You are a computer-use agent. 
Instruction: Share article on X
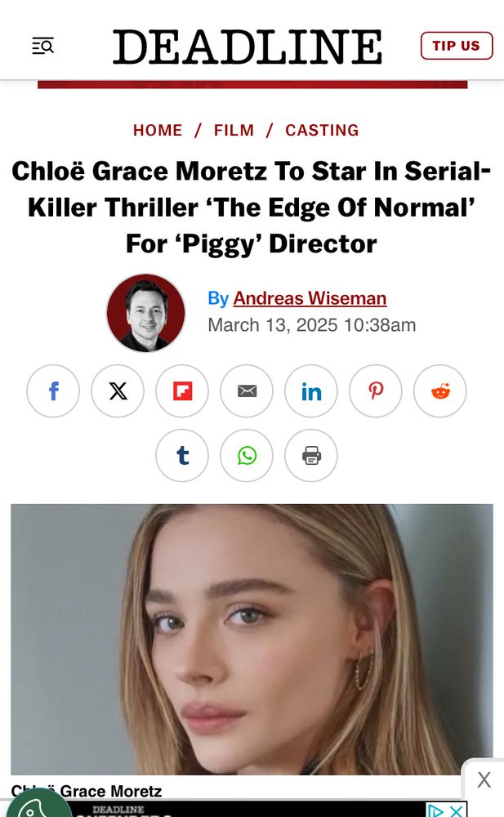click(118, 391)
